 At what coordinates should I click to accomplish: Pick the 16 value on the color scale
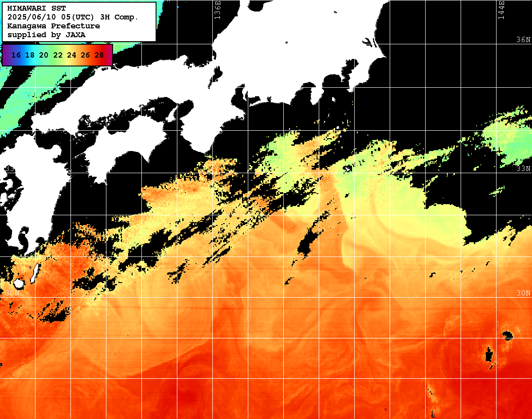coord(16,55)
